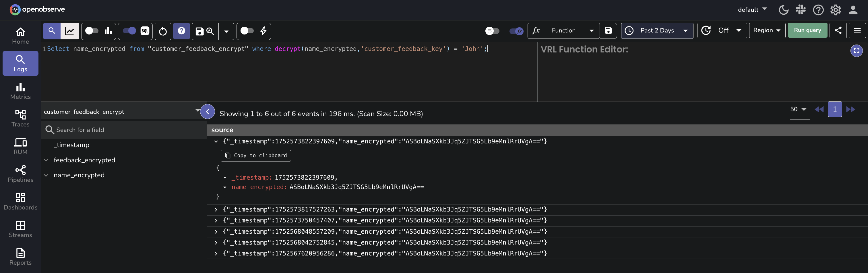
Task: Open the saved searches magnifier icon
Action: point(210,31)
